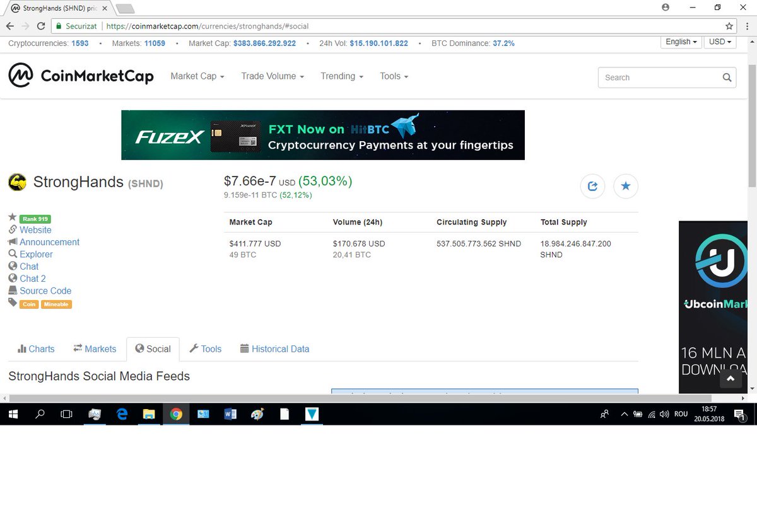Viewport: 757px width, 532px height.
Task: Open Microsoft Word from the taskbar
Action: point(230,414)
